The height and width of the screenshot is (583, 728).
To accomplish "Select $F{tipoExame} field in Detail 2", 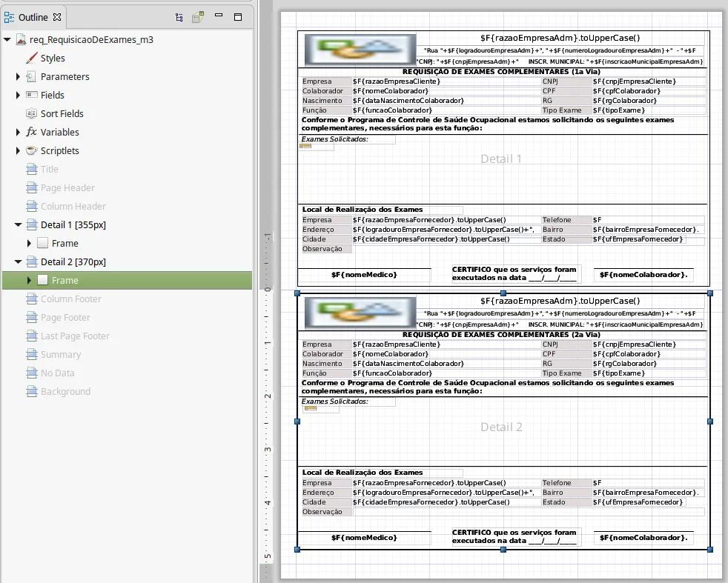I will [x=649, y=373].
